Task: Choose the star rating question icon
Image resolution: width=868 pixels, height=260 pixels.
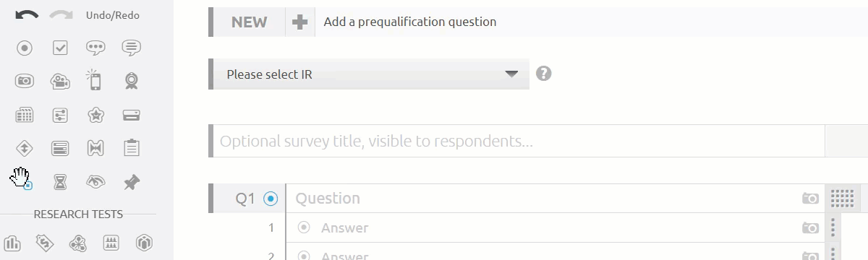Action: coord(95,115)
